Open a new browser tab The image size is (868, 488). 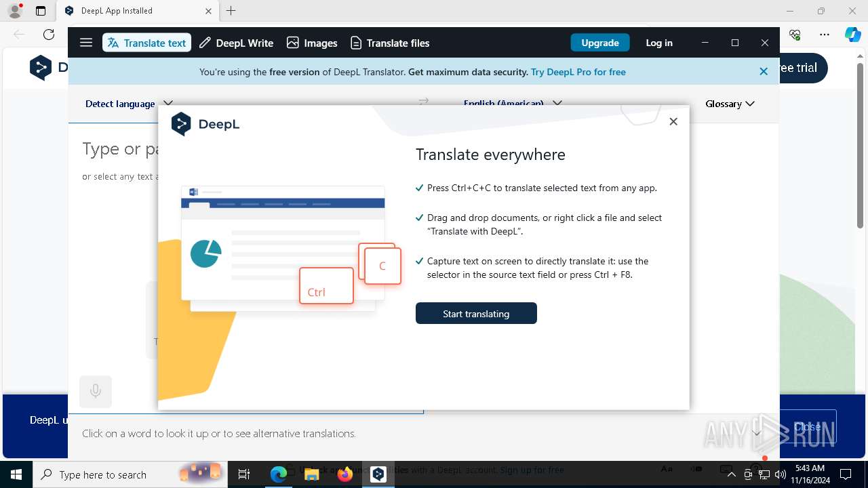231,11
